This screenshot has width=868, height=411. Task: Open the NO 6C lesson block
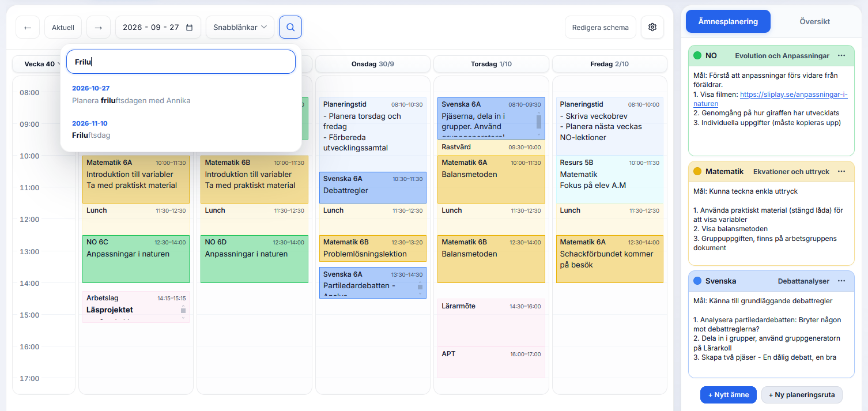(136, 259)
